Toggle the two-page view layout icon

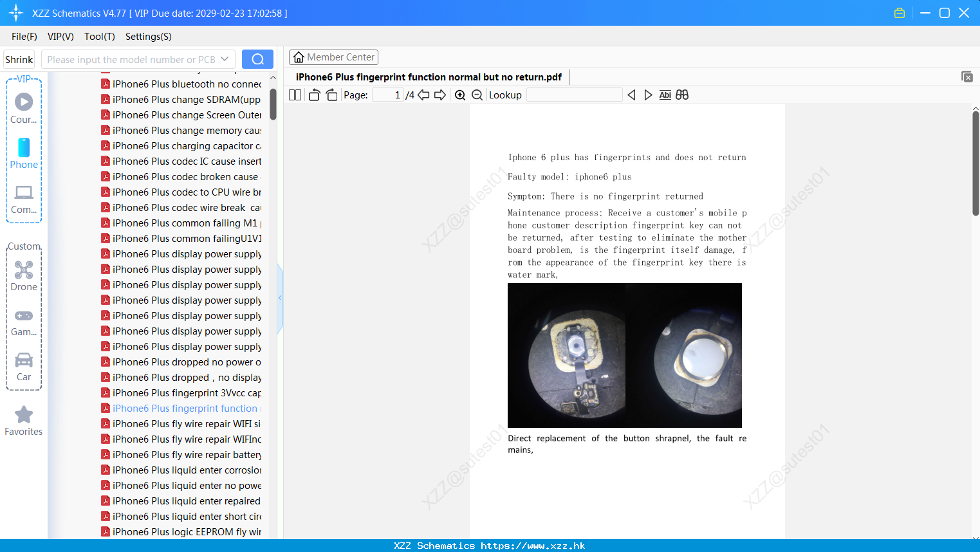click(295, 95)
